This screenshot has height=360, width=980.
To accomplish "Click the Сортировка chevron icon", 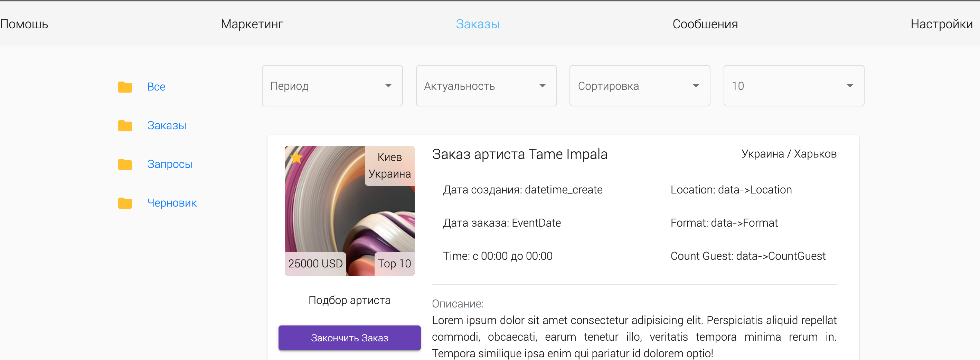I will [x=696, y=86].
